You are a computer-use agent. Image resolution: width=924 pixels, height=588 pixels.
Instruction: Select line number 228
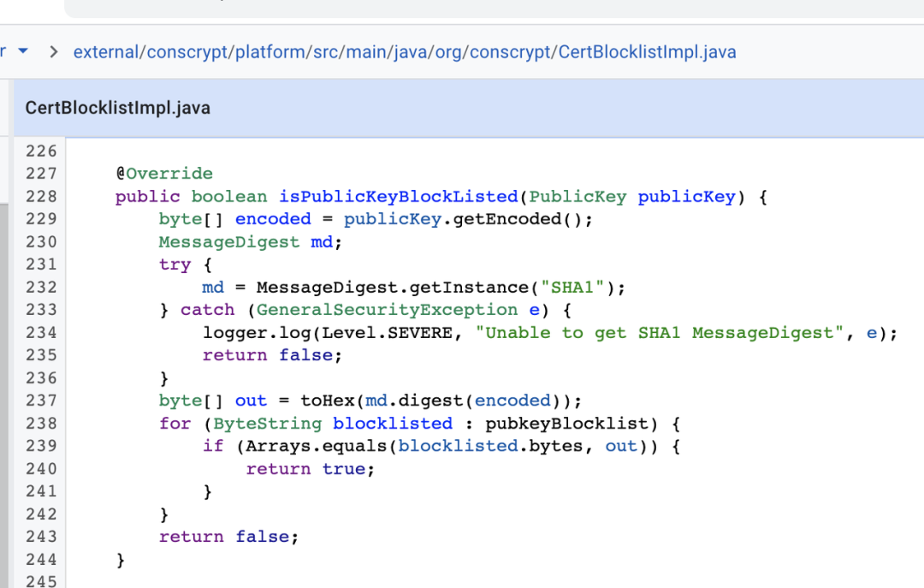click(x=41, y=196)
